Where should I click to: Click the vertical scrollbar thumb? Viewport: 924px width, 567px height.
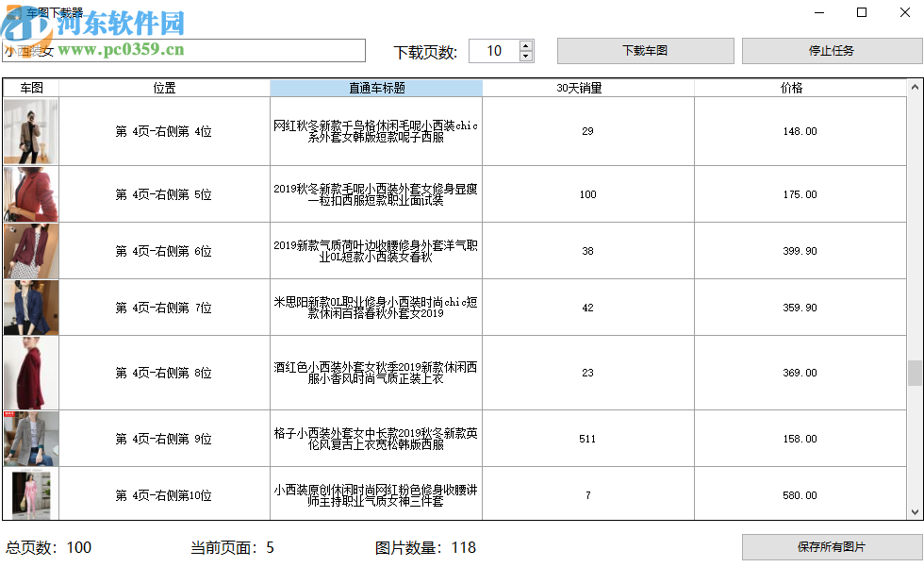click(x=915, y=373)
